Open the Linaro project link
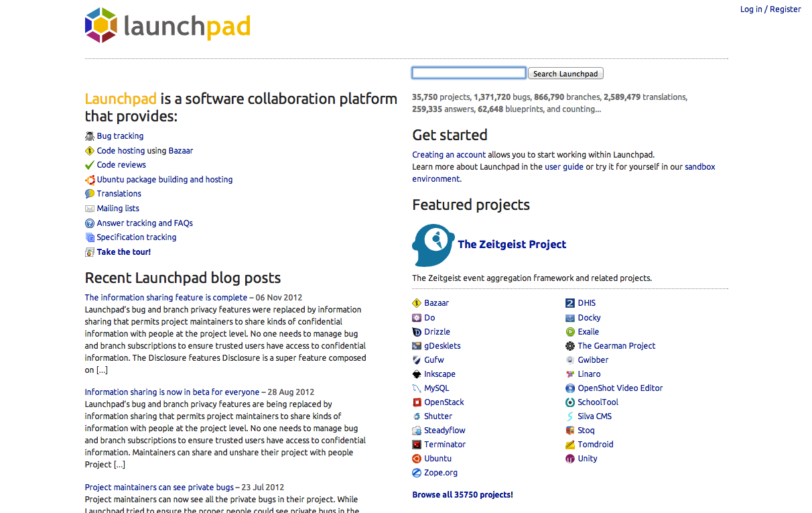 point(590,374)
